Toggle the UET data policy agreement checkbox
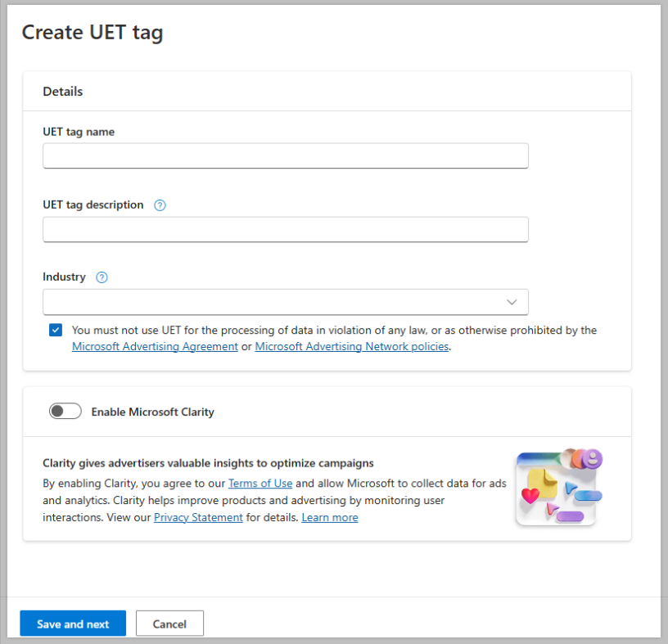The width and height of the screenshot is (668, 644). click(x=56, y=331)
